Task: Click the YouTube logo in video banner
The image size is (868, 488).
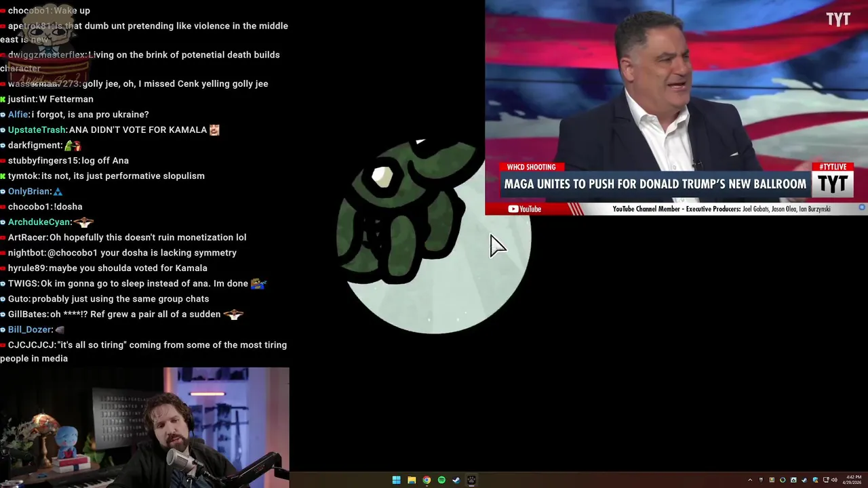Action: (525, 209)
